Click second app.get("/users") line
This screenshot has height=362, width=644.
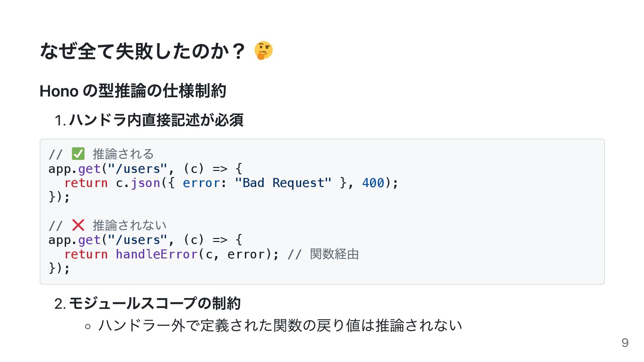(x=145, y=240)
